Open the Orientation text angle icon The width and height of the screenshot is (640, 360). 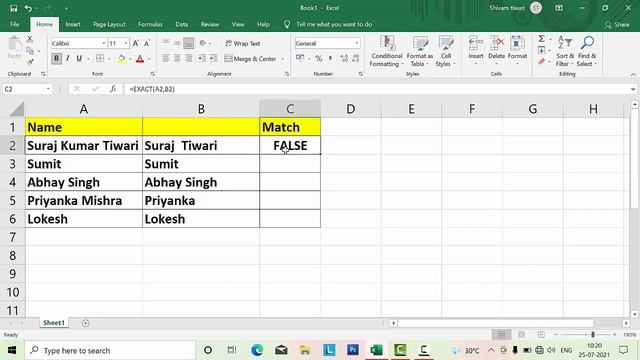tap(203, 43)
